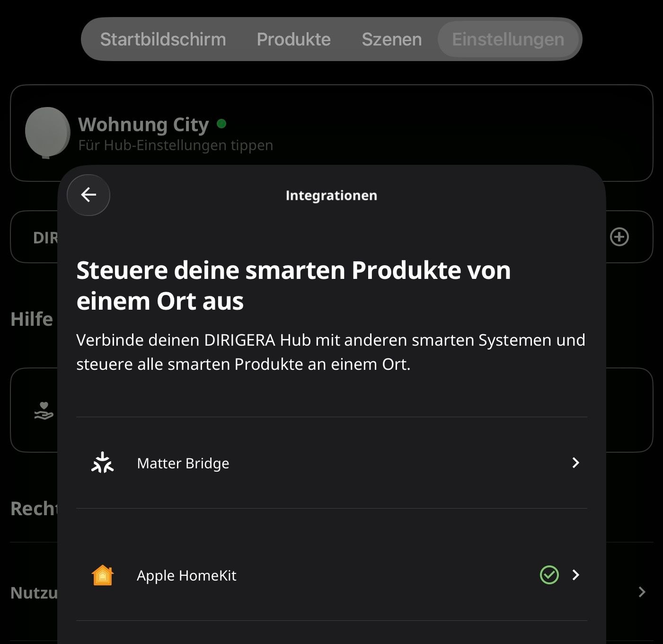Image resolution: width=663 pixels, height=644 pixels.
Task: Switch to the Produkte tab
Action: (x=294, y=39)
